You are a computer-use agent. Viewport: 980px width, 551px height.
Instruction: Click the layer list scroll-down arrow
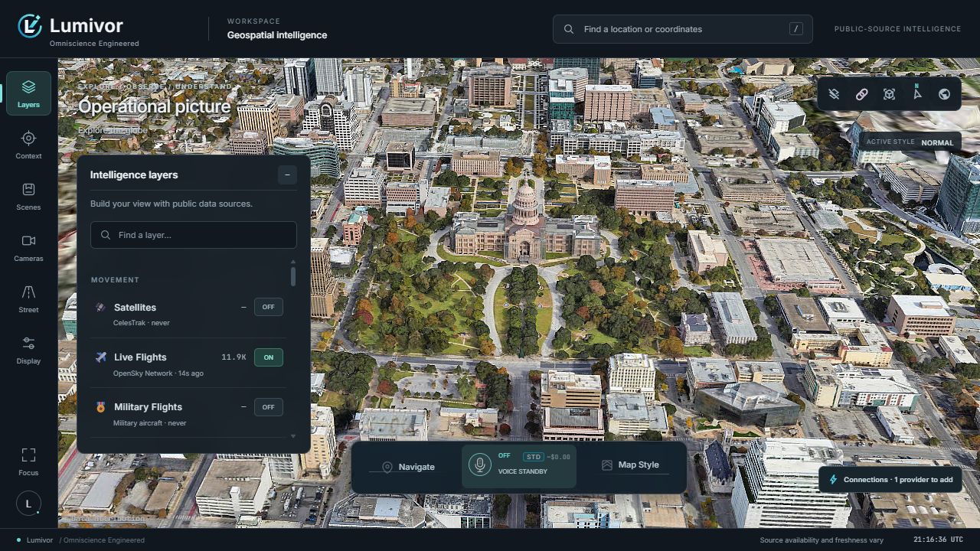pos(293,436)
